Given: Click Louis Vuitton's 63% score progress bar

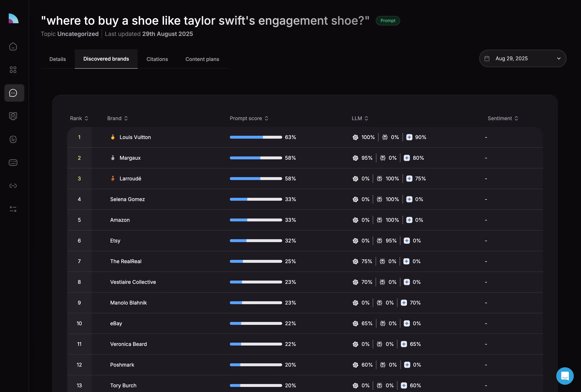Looking at the screenshot, I should click(255, 137).
